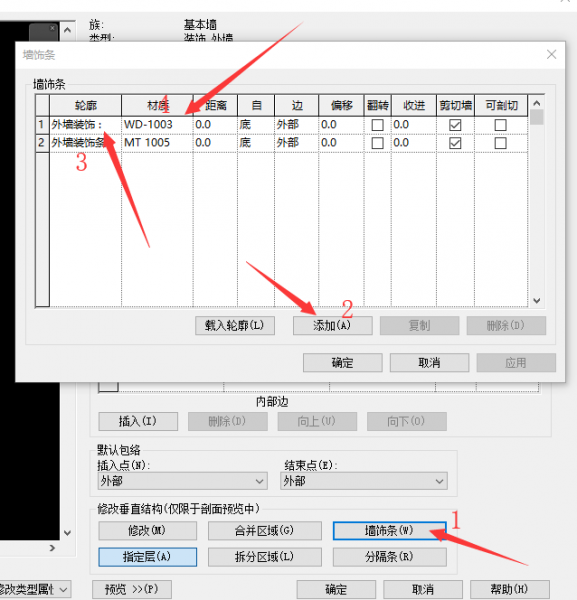
Task: Click the 分隔条(R) button
Action: click(390, 557)
